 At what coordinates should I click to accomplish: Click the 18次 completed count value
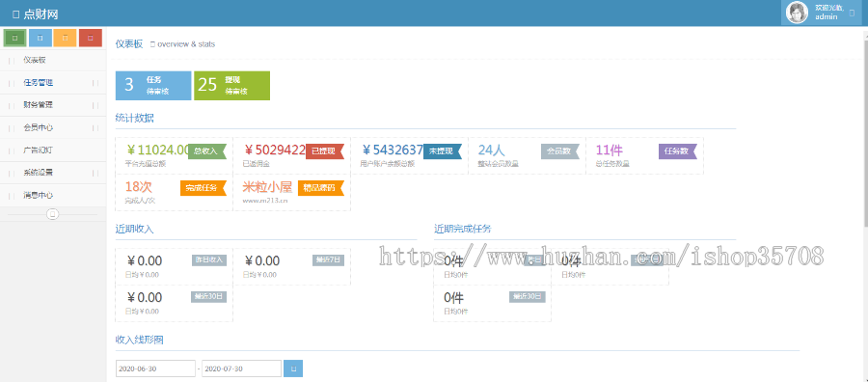138,187
